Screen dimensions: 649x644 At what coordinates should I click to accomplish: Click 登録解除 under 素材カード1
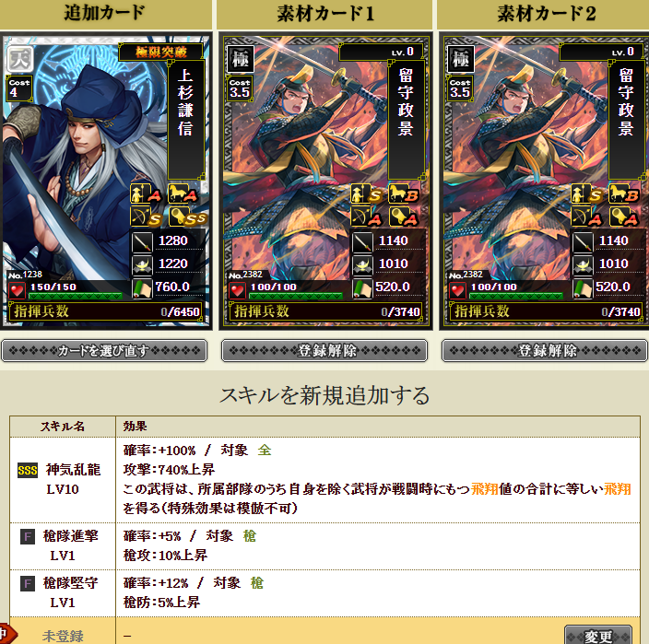tap(324, 351)
